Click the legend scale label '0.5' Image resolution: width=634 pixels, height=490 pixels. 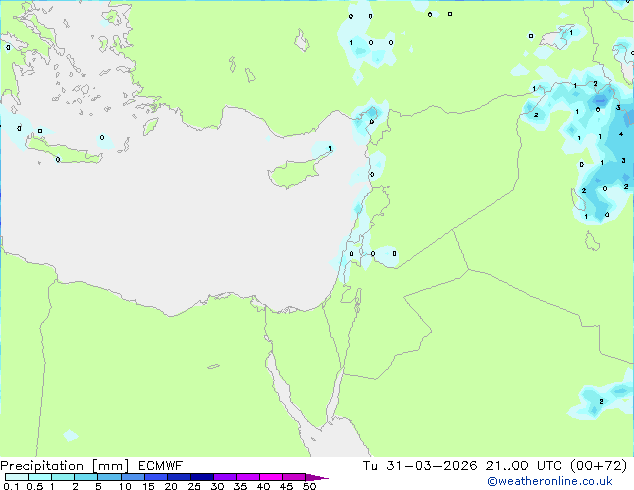(35, 486)
